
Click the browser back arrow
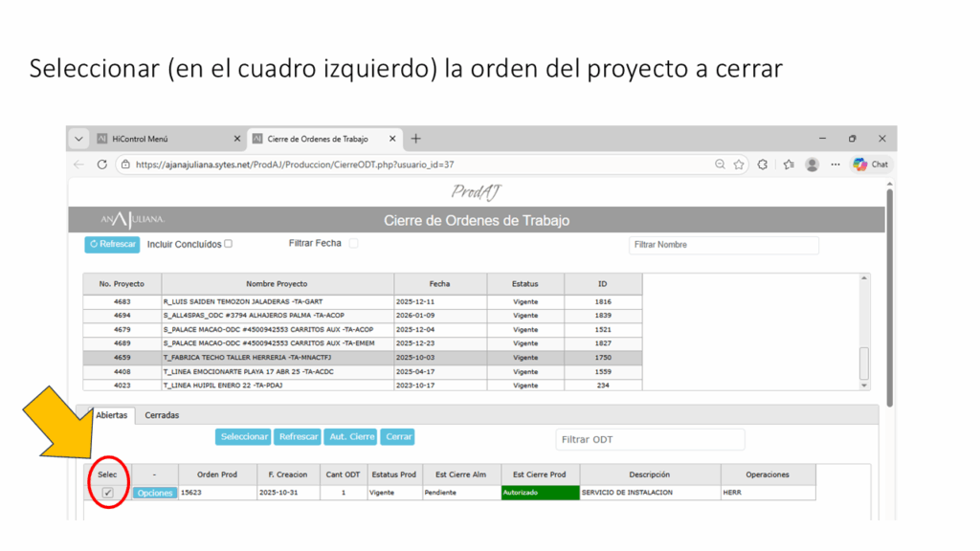coord(79,165)
